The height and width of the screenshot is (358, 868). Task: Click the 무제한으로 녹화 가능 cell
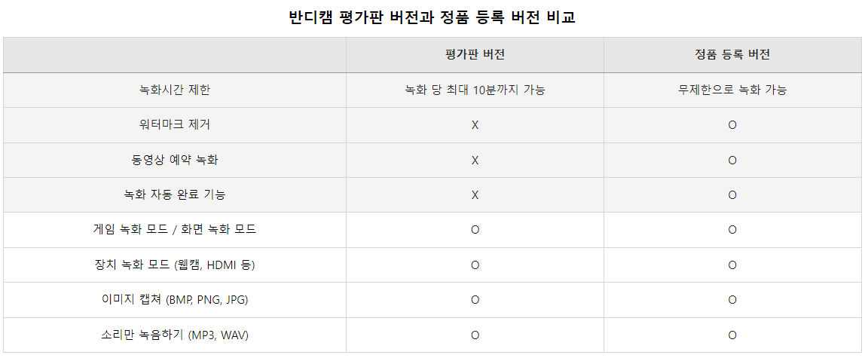point(732,90)
